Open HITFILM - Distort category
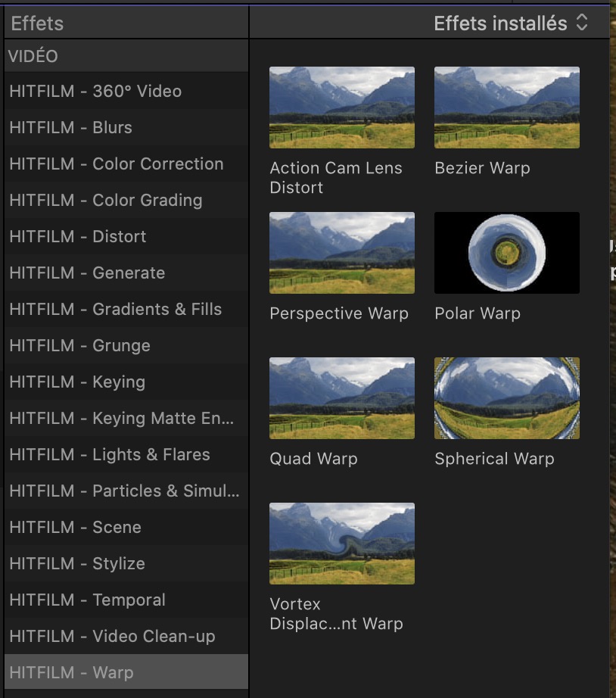The image size is (616, 698). pyautogui.click(x=126, y=236)
